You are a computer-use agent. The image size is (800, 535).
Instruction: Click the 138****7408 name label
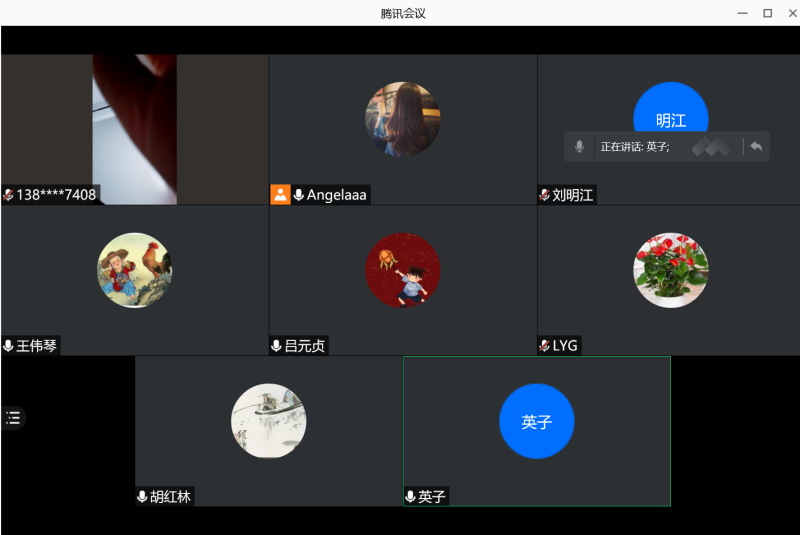(56, 194)
